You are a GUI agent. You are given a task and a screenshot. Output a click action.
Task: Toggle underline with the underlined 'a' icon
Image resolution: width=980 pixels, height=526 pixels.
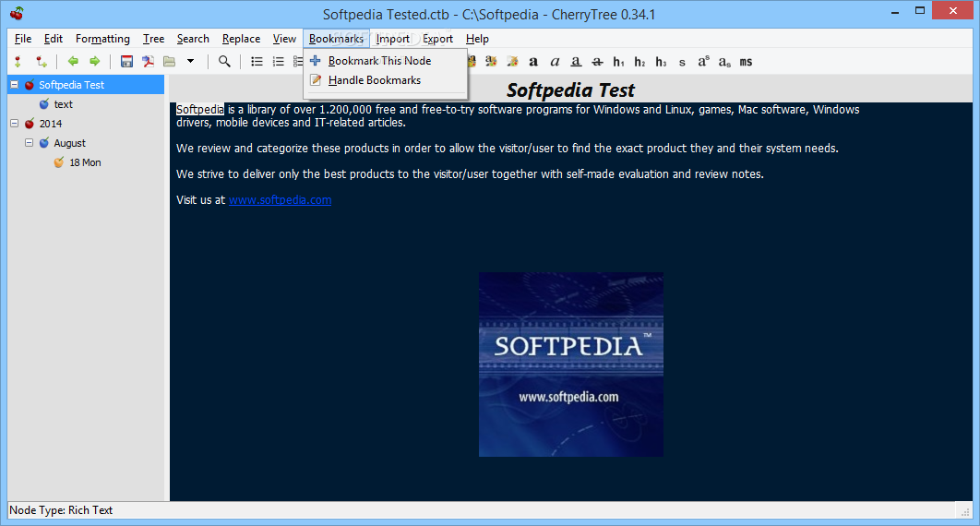point(576,62)
